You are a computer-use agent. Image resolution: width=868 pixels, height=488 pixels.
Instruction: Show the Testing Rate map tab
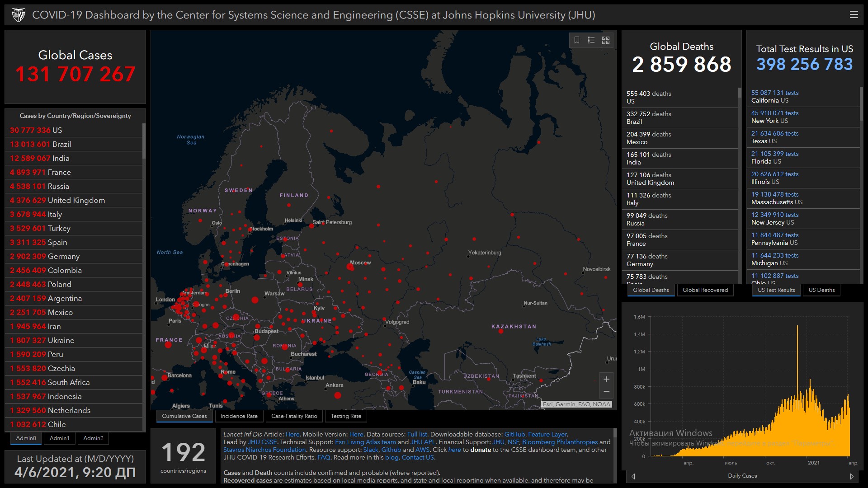tap(346, 416)
